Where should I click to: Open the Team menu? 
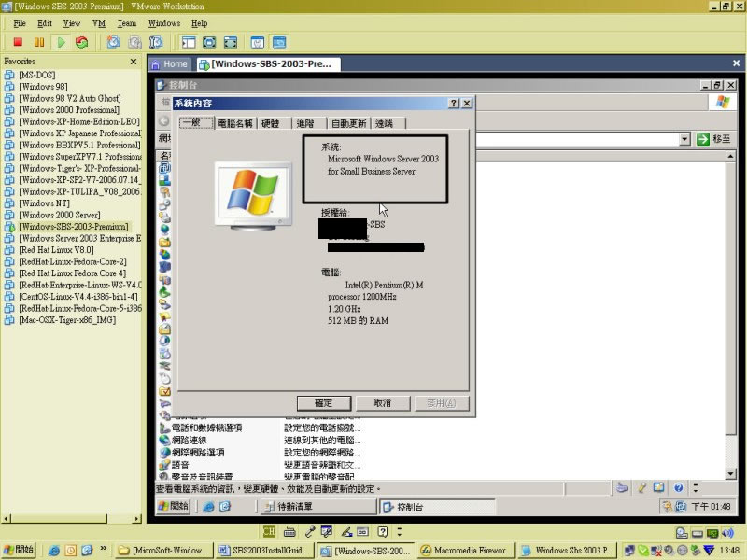coord(127,23)
